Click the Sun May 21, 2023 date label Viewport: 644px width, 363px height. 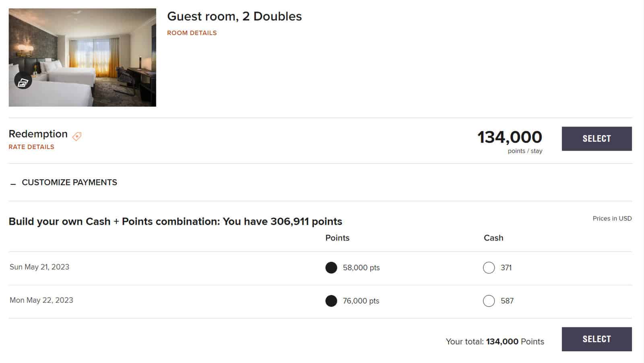pyautogui.click(x=39, y=267)
